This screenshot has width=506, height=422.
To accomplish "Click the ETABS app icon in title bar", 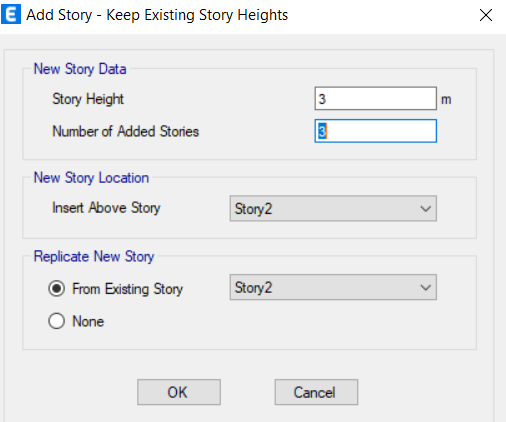I will [x=11, y=15].
